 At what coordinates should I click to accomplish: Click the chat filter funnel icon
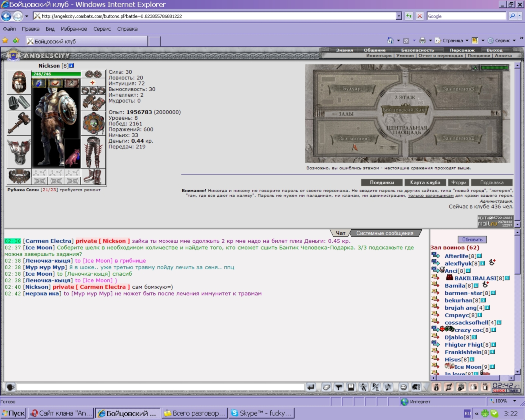339,387
